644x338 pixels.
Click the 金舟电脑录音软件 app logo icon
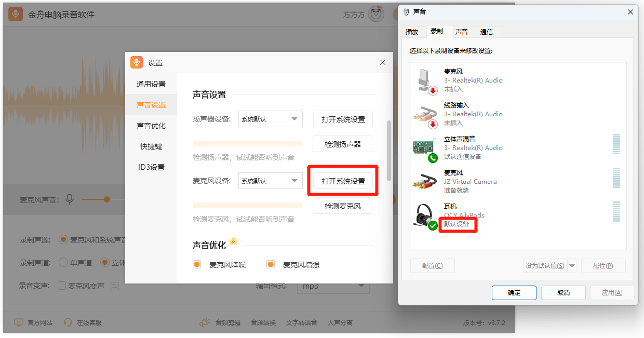16,15
